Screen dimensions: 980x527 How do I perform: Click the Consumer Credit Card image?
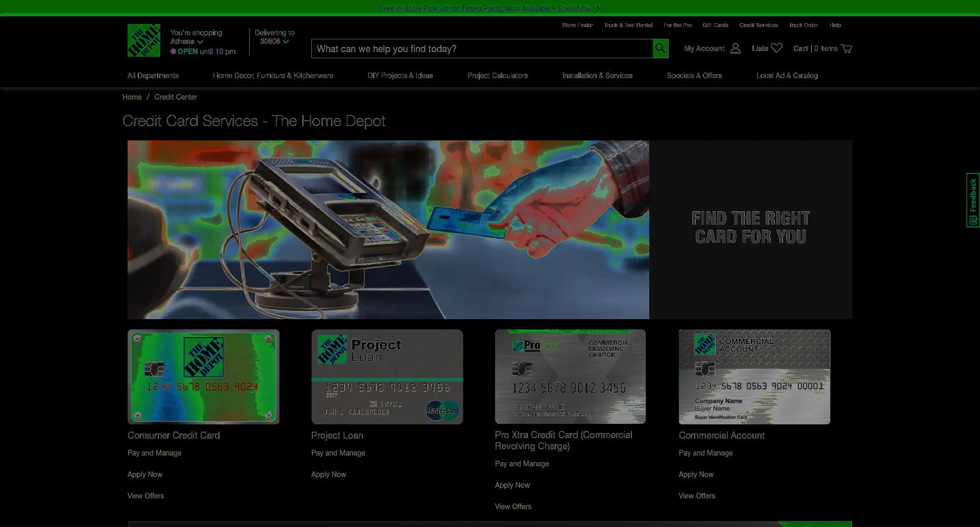203,377
